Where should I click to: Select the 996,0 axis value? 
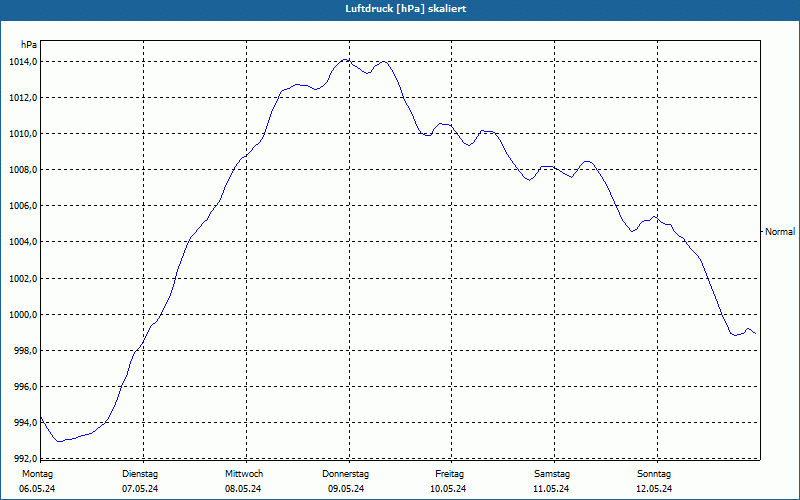[26, 387]
